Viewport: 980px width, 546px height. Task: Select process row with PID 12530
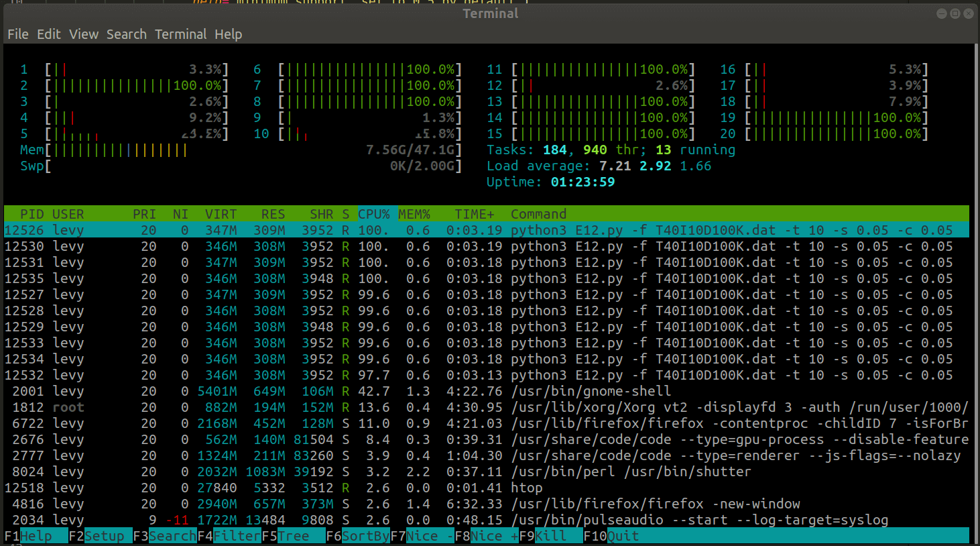(487, 246)
